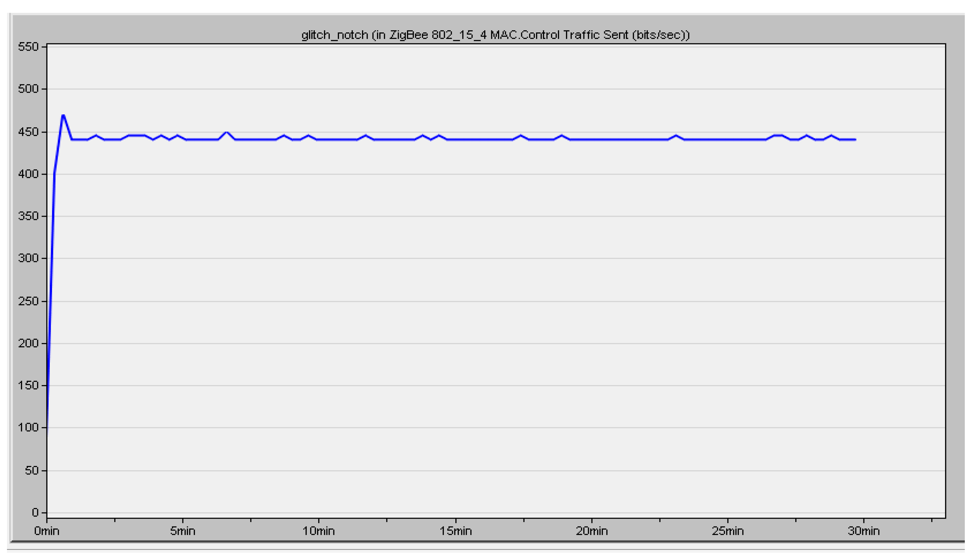This screenshot has height=560, width=975.
Task: Select the 30min x-axis label
Action: pos(863,531)
